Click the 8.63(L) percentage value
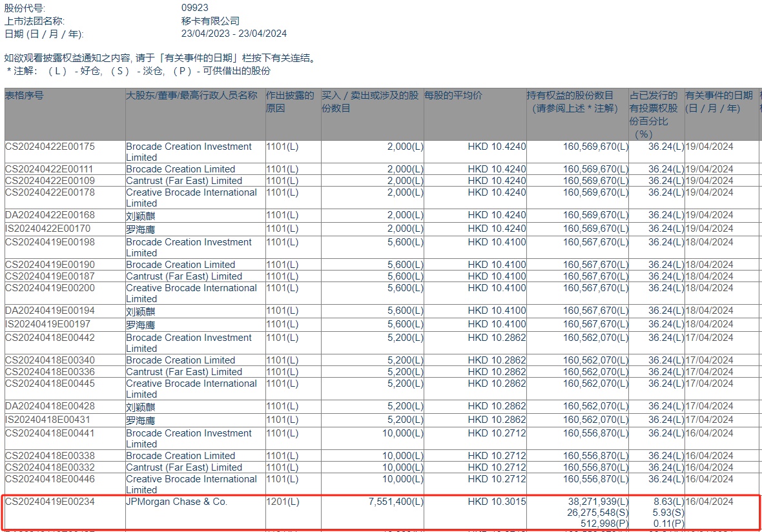This screenshot has width=762, height=532. click(x=669, y=502)
